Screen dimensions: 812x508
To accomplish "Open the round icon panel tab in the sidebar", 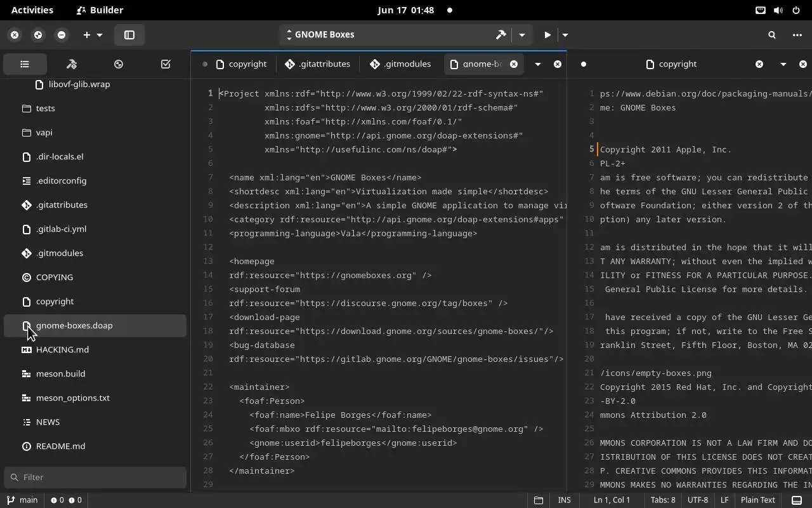I will tap(119, 64).
